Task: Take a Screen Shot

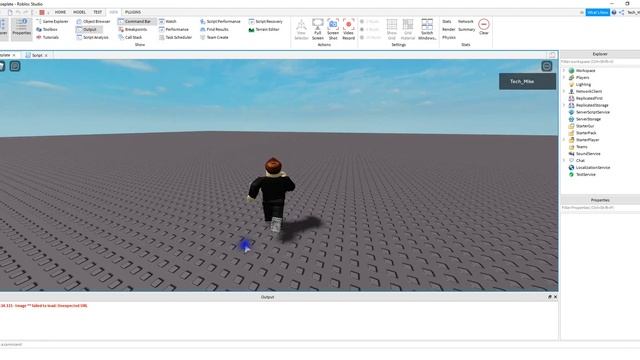Action: pyautogui.click(x=333, y=29)
